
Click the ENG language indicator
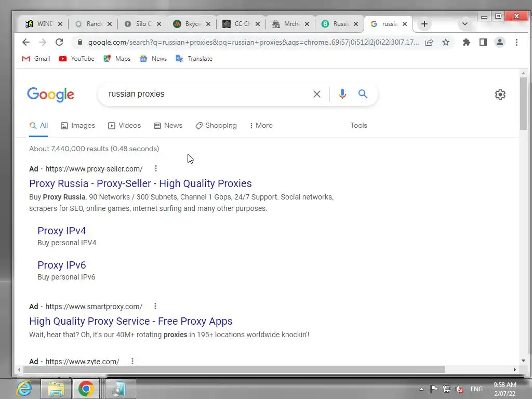(x=476, y=389)
